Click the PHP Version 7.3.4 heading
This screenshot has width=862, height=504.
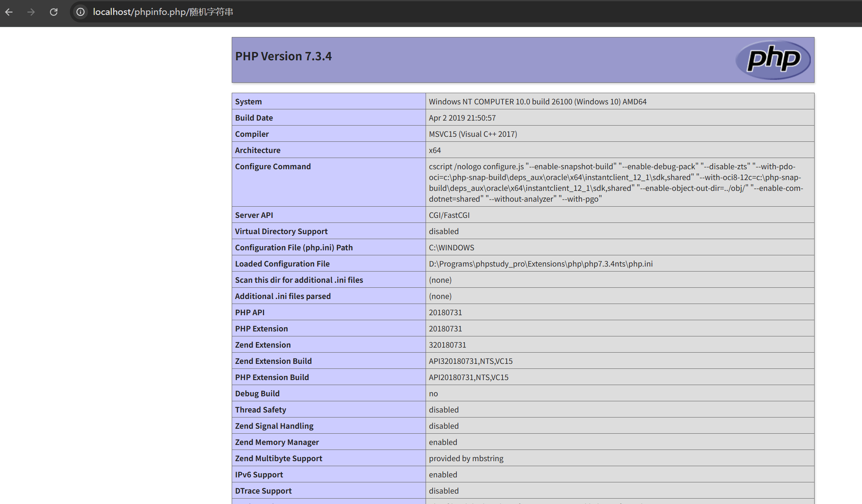pos(283,56)
